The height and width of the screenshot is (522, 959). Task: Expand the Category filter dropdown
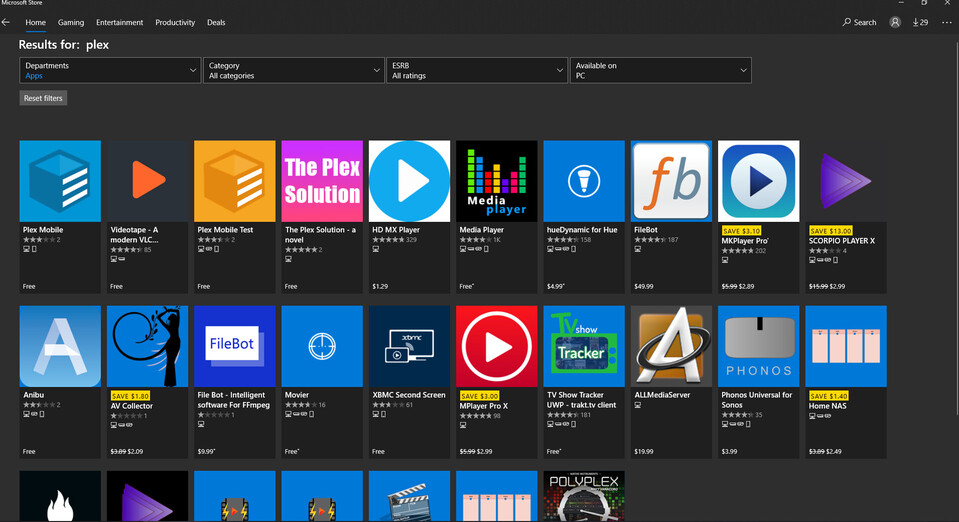click(x=294, y=70)
